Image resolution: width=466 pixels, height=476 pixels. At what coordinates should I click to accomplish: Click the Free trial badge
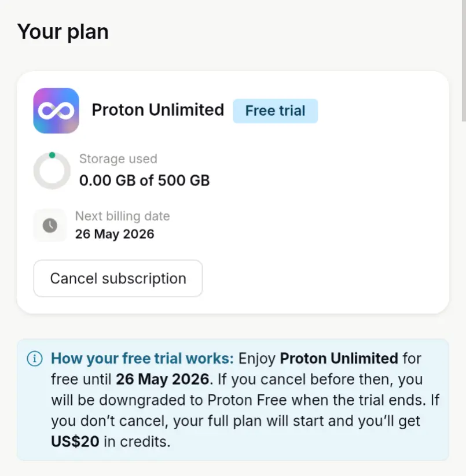[x=275, y=111]
